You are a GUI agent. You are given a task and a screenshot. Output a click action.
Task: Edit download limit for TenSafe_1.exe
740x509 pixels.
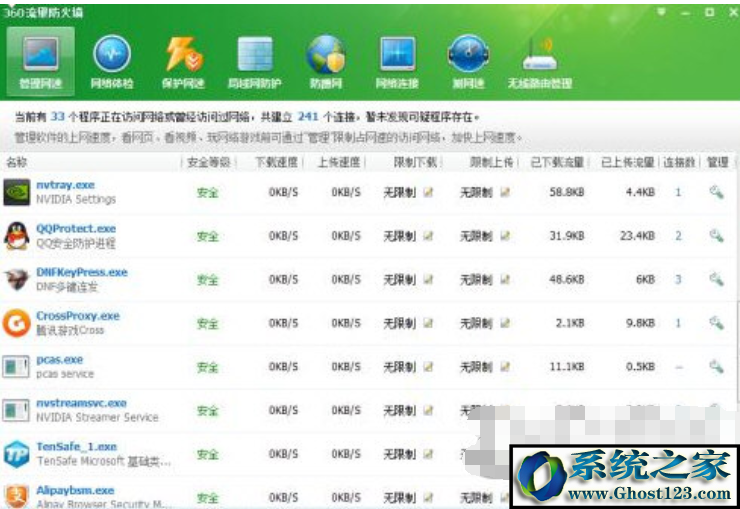click(x=428, y=454)
